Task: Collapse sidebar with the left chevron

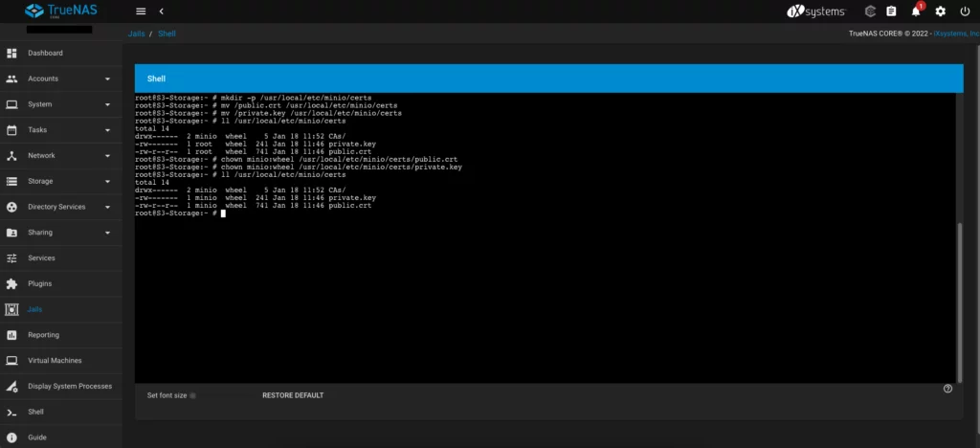Action: coord(161,11)
